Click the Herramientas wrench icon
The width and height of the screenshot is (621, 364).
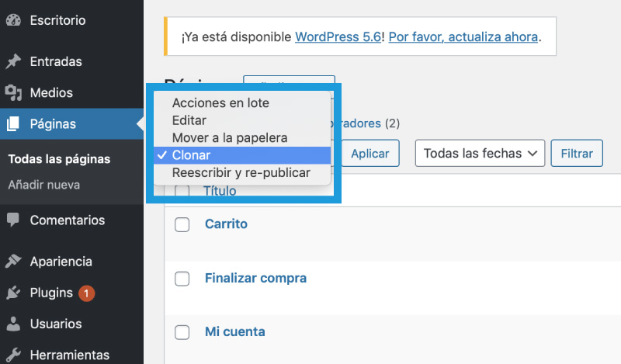point(13,355)
